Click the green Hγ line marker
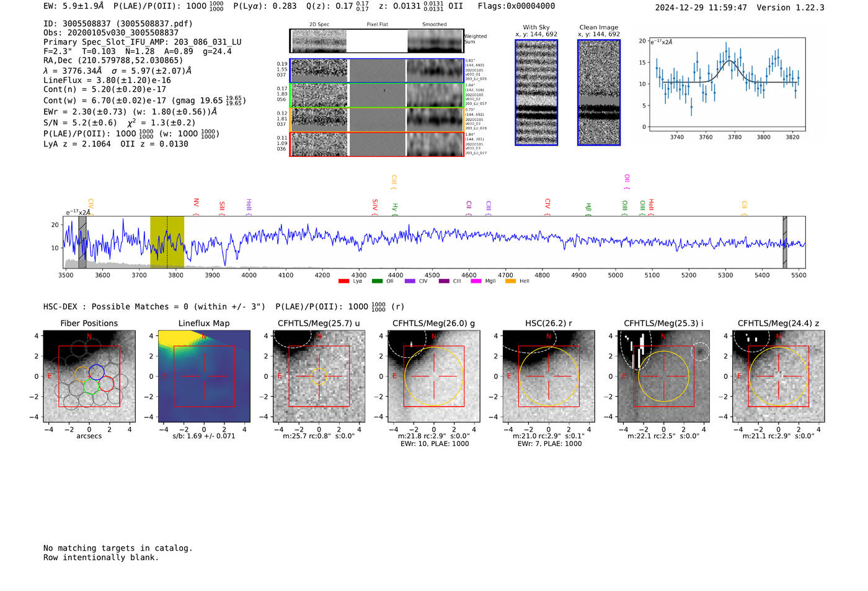The width and height of the screenshot is (868, 591). pos(395,209)
